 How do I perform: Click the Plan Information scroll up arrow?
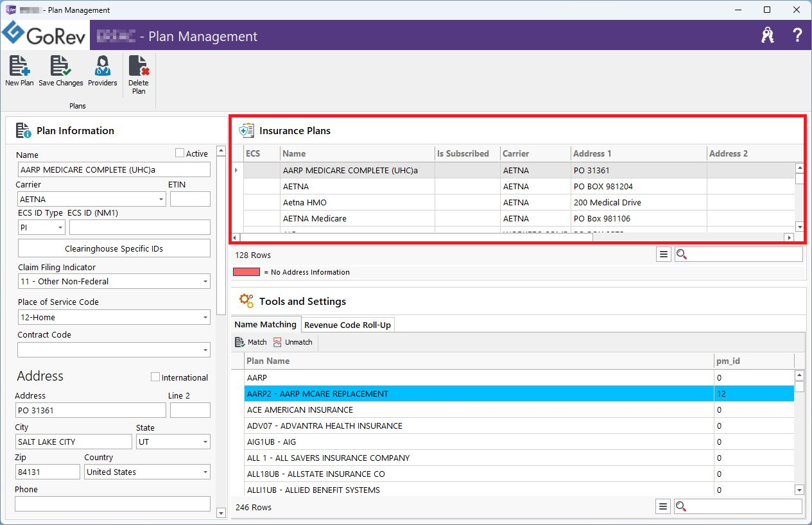[x=221, y=151]
